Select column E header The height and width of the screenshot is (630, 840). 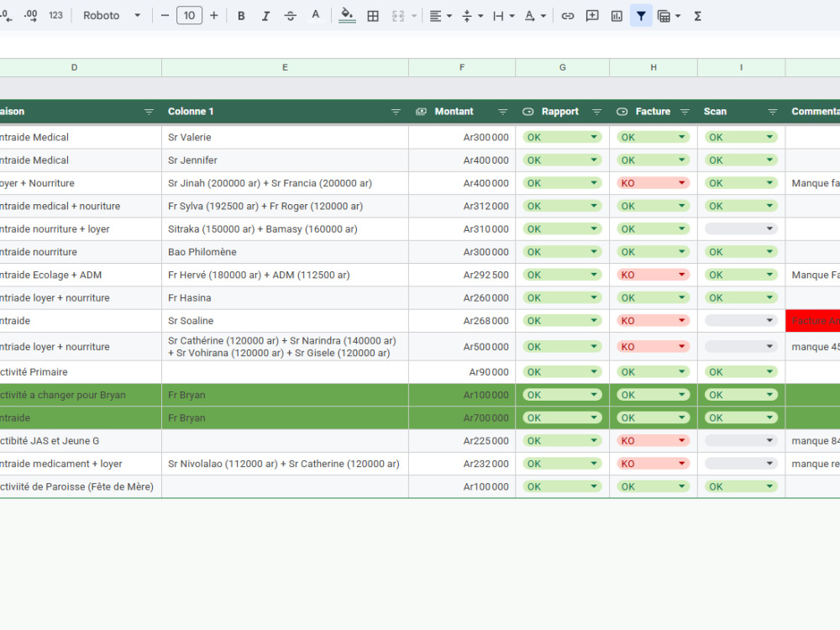point(285,67)
